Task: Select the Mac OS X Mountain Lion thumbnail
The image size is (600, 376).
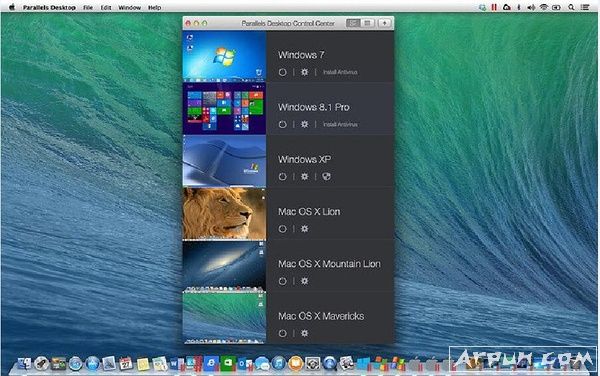Action: 224,265
